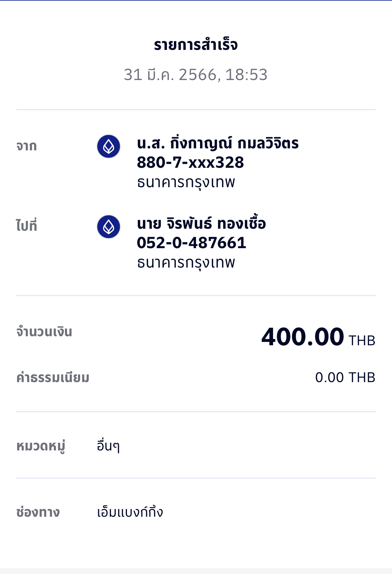
Task: Tap the category value อื่นๆ
Action: (x=108, y=446)
